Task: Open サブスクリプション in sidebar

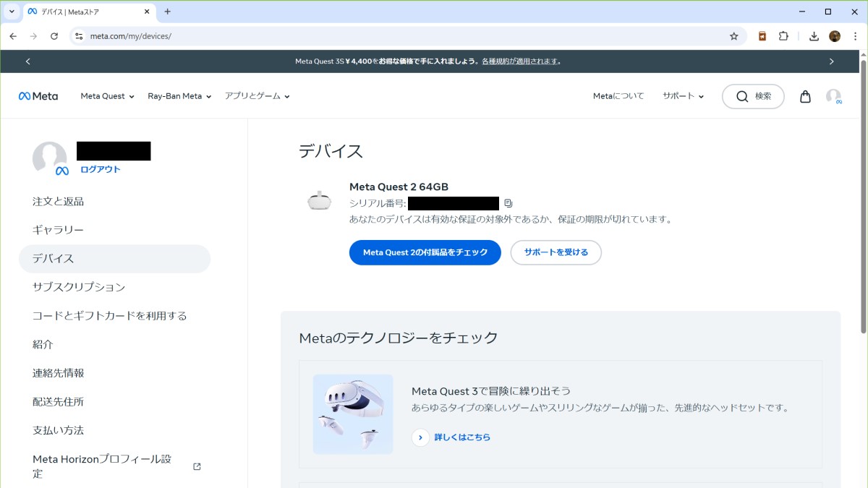Action: click(x=79, y=287)
